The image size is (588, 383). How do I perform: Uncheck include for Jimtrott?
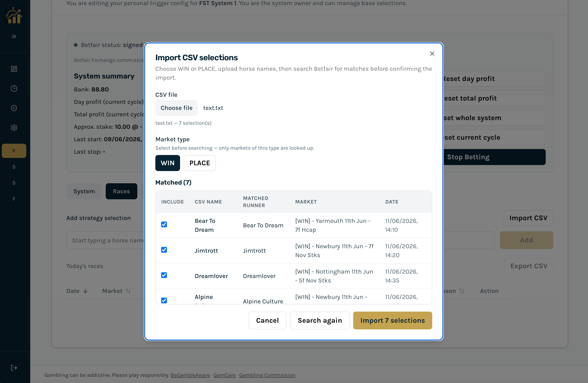click(164, 250)
